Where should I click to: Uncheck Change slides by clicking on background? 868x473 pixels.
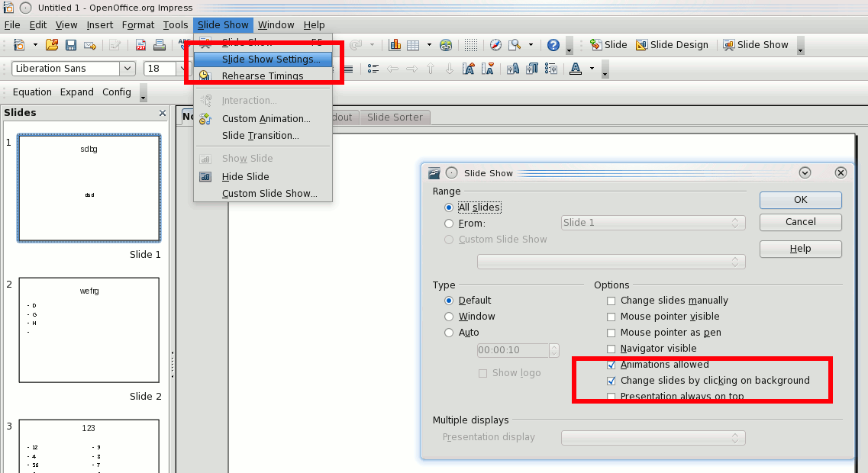[x=611, y=381]
